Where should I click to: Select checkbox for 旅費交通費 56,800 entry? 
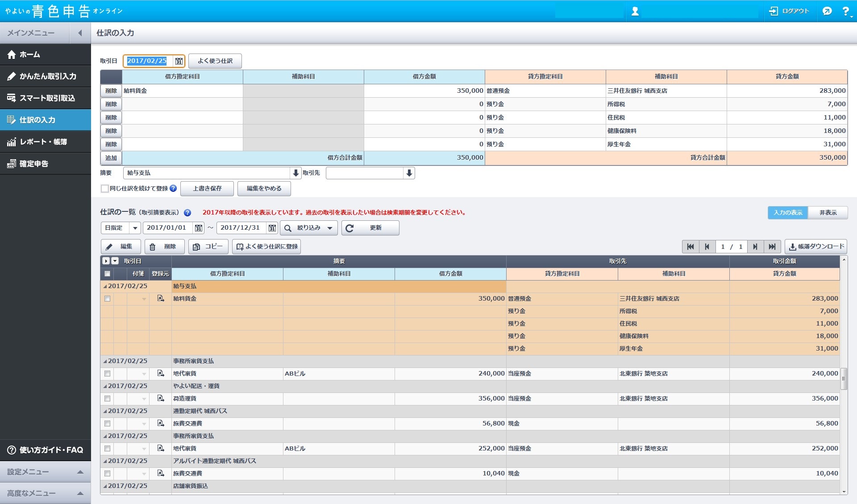[107, 424]
